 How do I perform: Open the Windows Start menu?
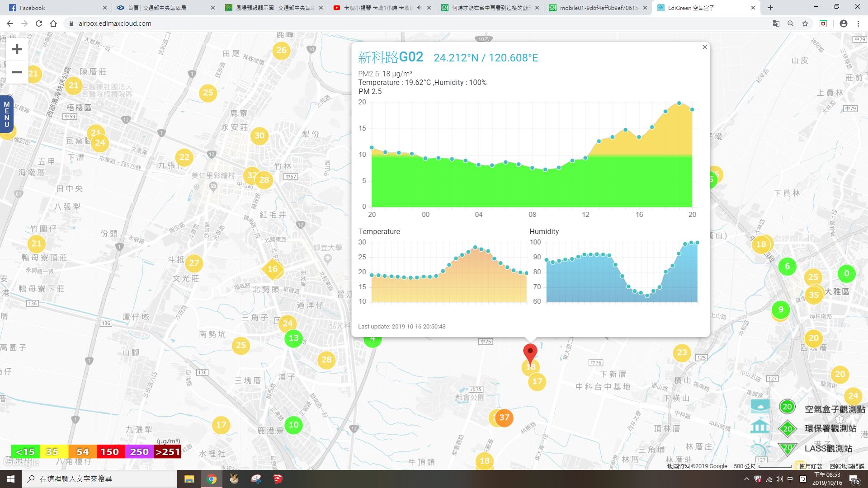tap(11, 479)
